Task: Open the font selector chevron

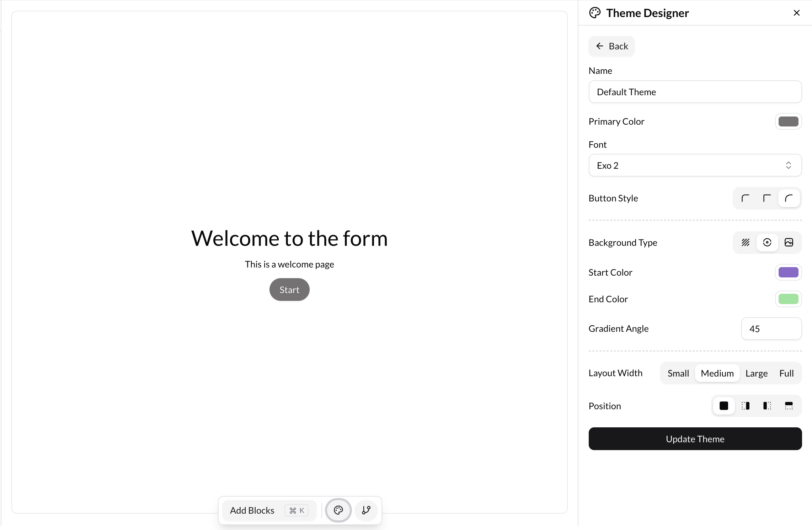Action: pos(789,165)
